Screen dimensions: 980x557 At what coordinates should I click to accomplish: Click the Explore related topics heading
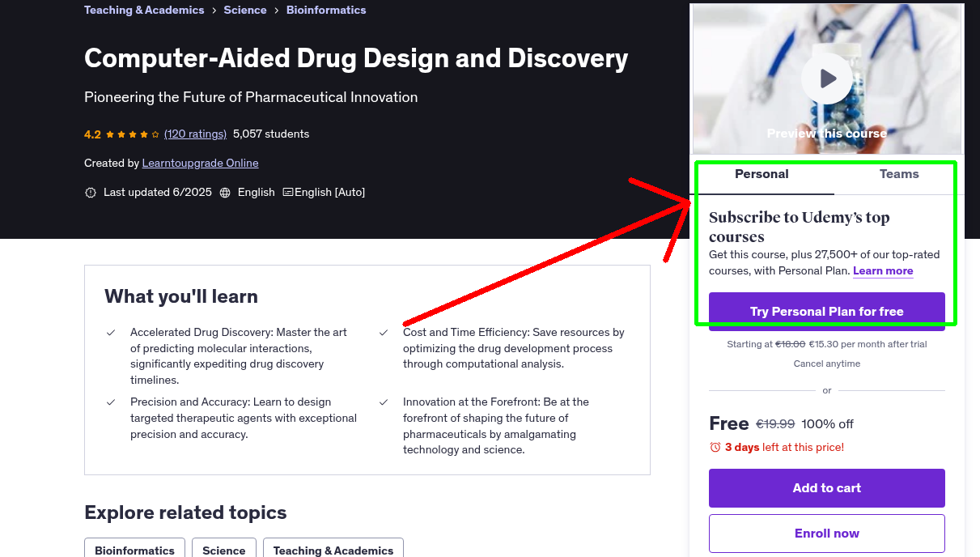185,512
